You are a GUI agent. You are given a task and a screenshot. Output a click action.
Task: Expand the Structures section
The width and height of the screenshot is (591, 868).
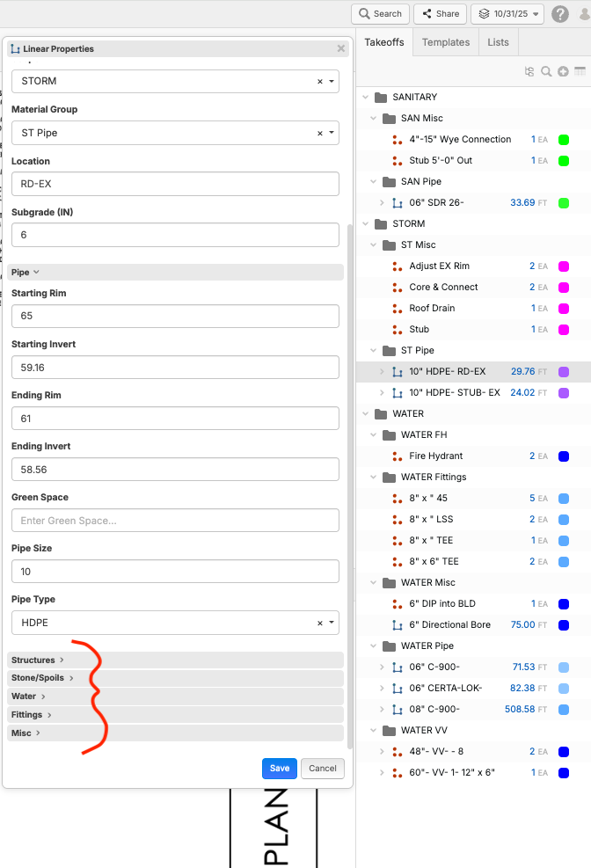[37, 660]
